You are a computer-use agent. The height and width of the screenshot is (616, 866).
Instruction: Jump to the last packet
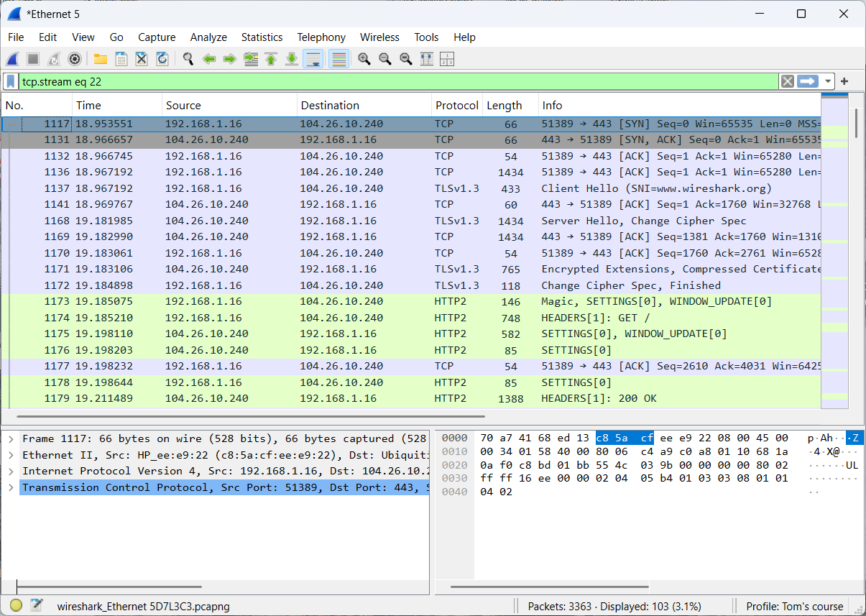292,59
